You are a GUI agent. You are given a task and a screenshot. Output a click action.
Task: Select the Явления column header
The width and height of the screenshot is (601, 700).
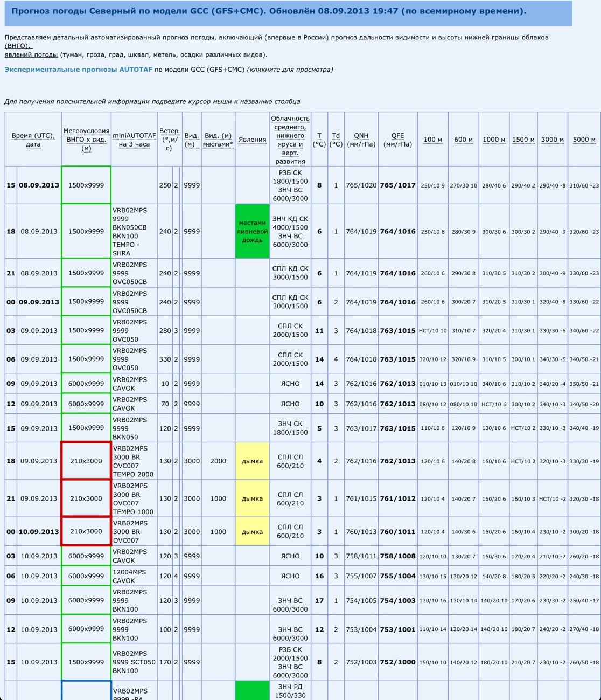pyautogui.click(x=252, y=140)
